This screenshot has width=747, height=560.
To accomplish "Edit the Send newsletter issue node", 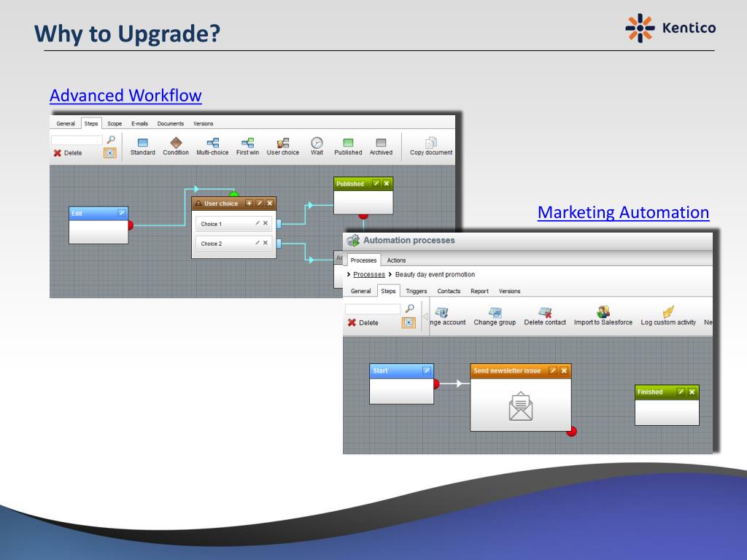I will pyautogui.click(x=553, y=370).
